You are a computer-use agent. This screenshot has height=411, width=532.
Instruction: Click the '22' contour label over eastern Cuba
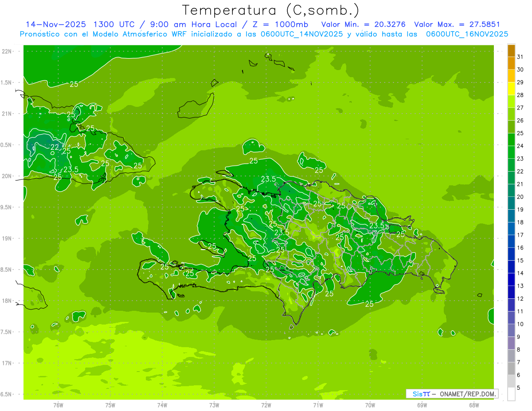[55, 147]
